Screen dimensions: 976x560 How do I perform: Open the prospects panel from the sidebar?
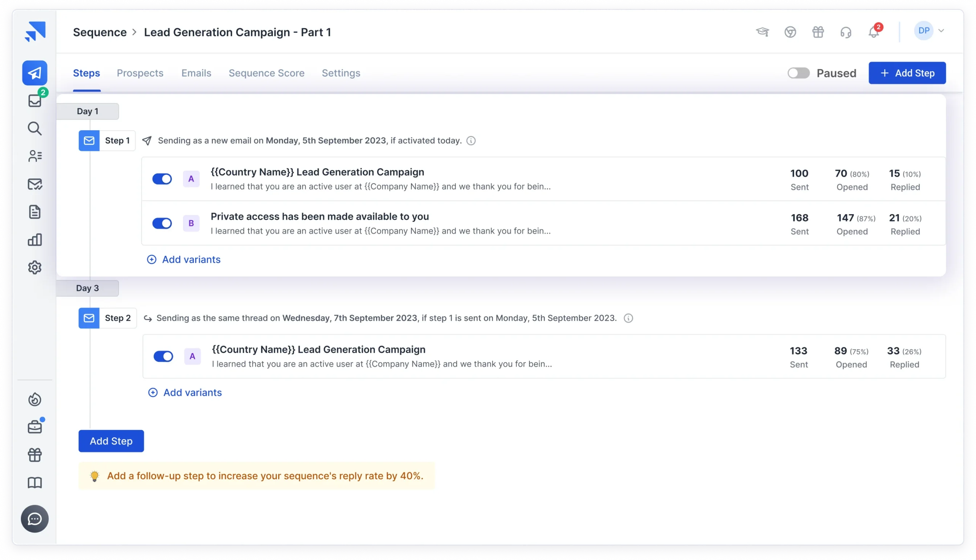click(35, 156)
